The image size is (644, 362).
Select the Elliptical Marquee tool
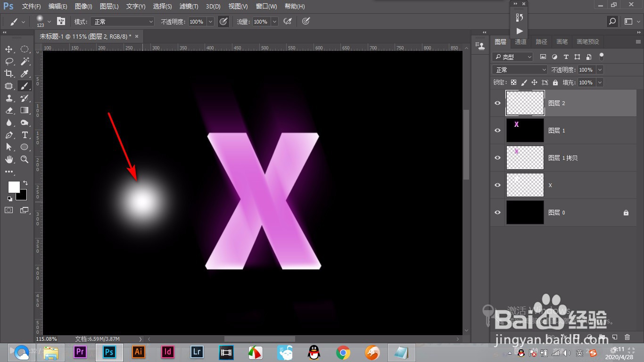coord(25,49)
